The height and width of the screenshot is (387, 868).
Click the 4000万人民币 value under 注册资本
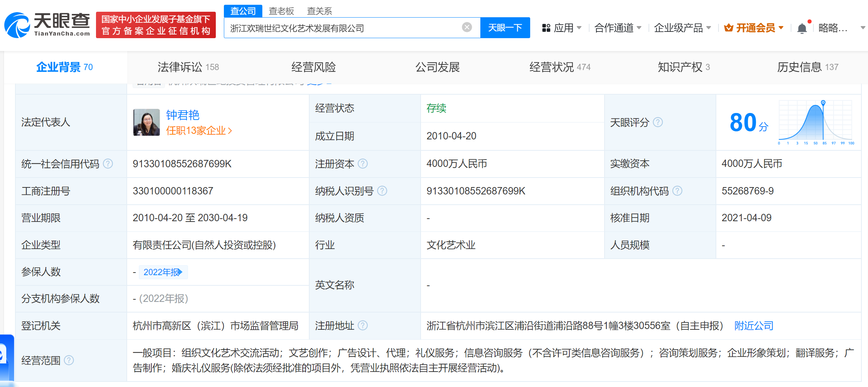pyautogui.click(x=457, y=164)
